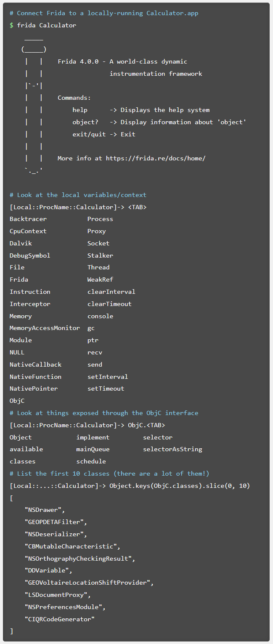
Task: Click the "CIQRCodeGenerator" class name
Action: pos(59,619)
